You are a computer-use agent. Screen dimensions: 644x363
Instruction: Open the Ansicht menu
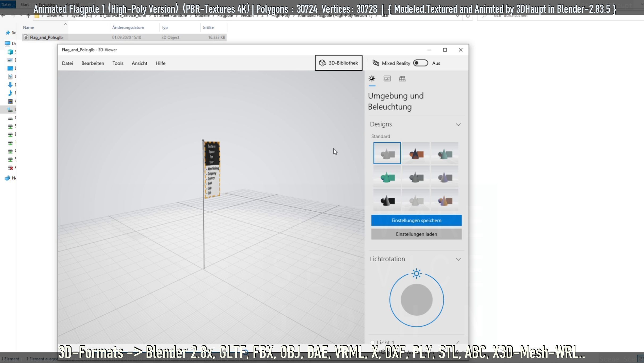click(139, 63)
